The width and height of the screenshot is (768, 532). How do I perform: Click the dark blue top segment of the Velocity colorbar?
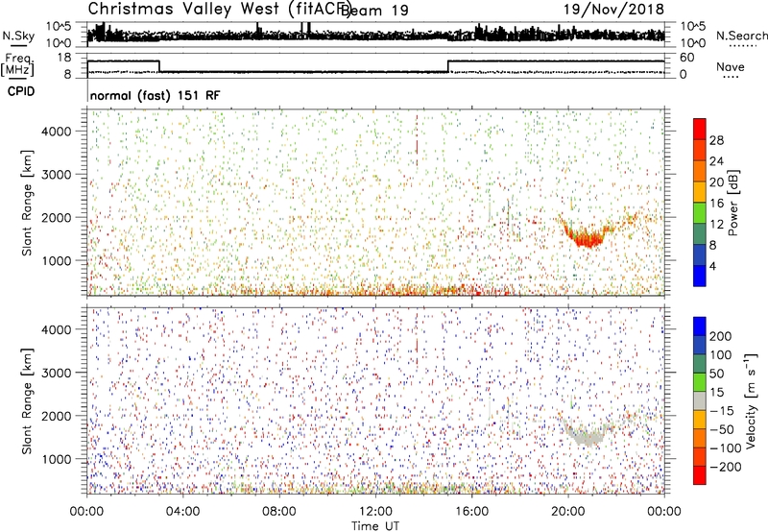tap(700, 326)
